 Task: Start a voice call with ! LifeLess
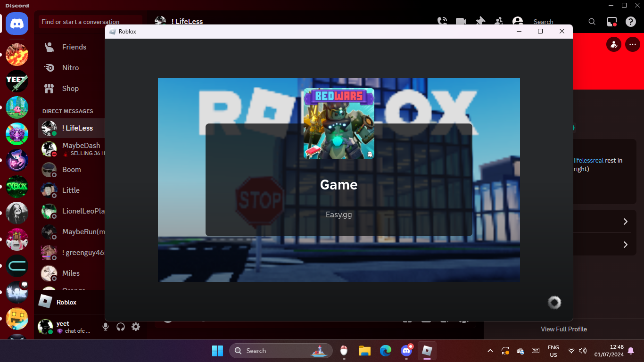click(x=442, y=22)
